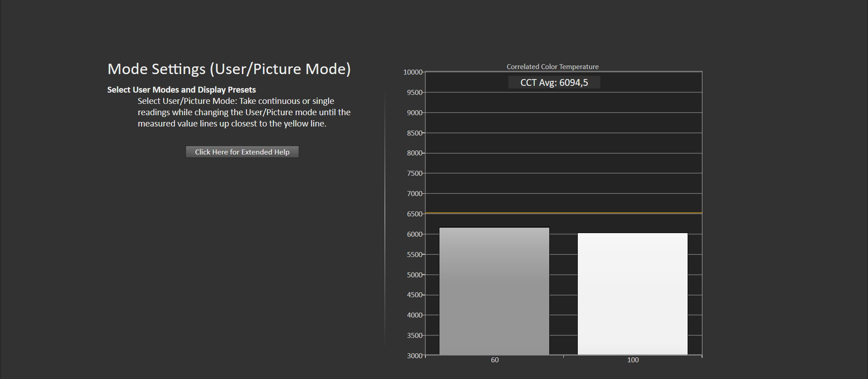Click the 6500 axis label
This screenshot has width=868, height=379.
pos(415,214)
